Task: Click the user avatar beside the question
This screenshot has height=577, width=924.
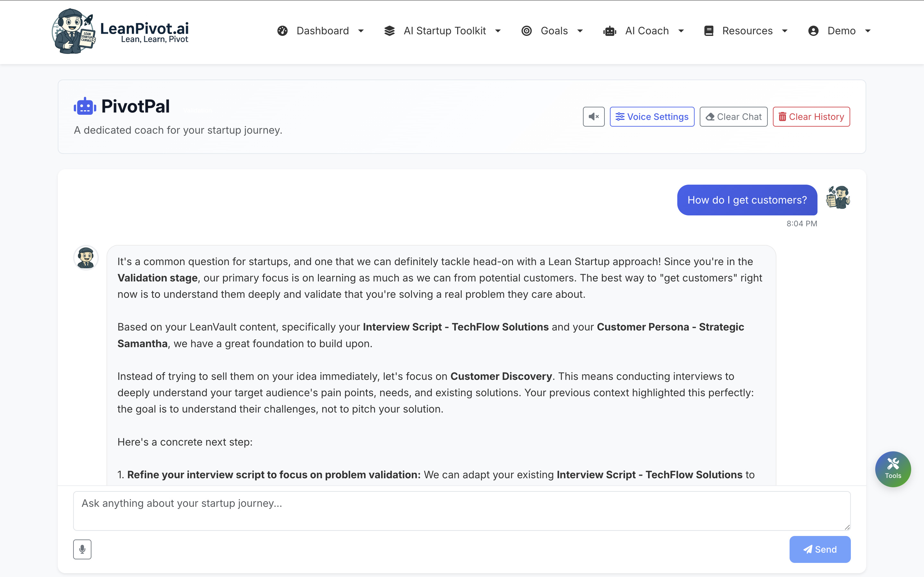Action: [838, 197]
